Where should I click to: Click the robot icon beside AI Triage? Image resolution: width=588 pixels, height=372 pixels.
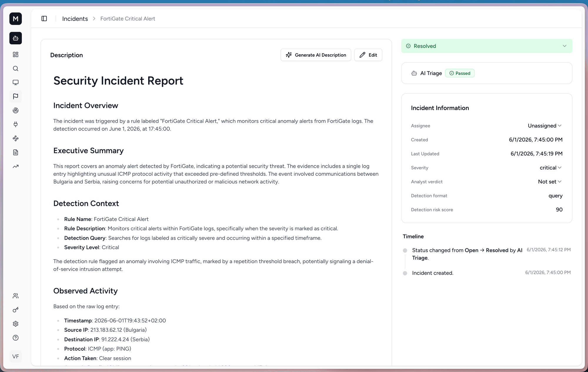click(x=414, y=73)
